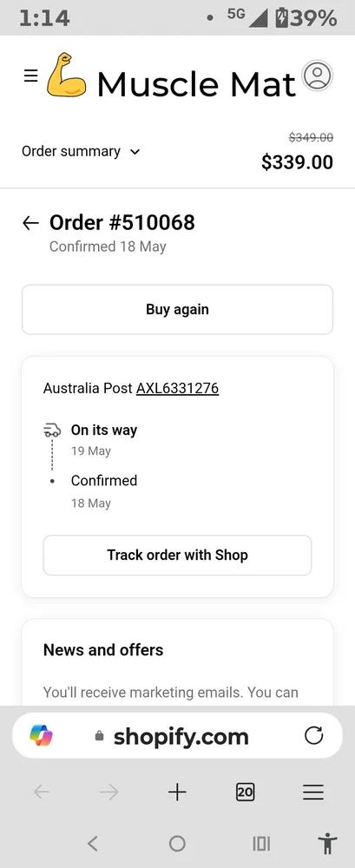The image size is (355, 868).
Task: Show the 20 open tabs switcher
Action: point(245,792)
